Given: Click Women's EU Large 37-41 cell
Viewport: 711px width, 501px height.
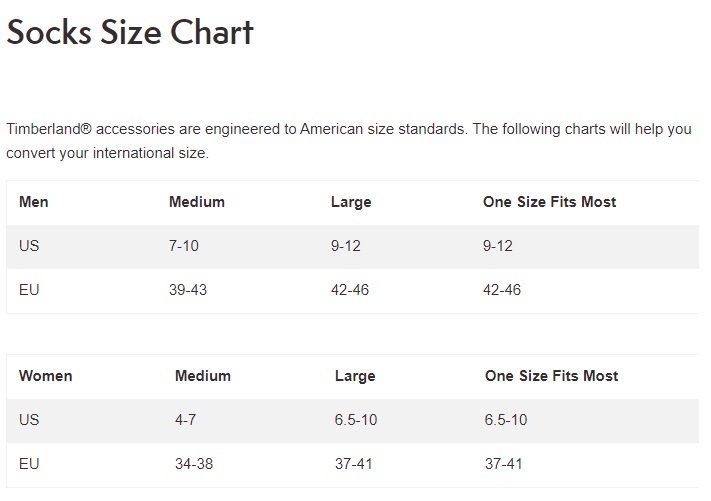Looking at the screenshot, I should (355, 464).
